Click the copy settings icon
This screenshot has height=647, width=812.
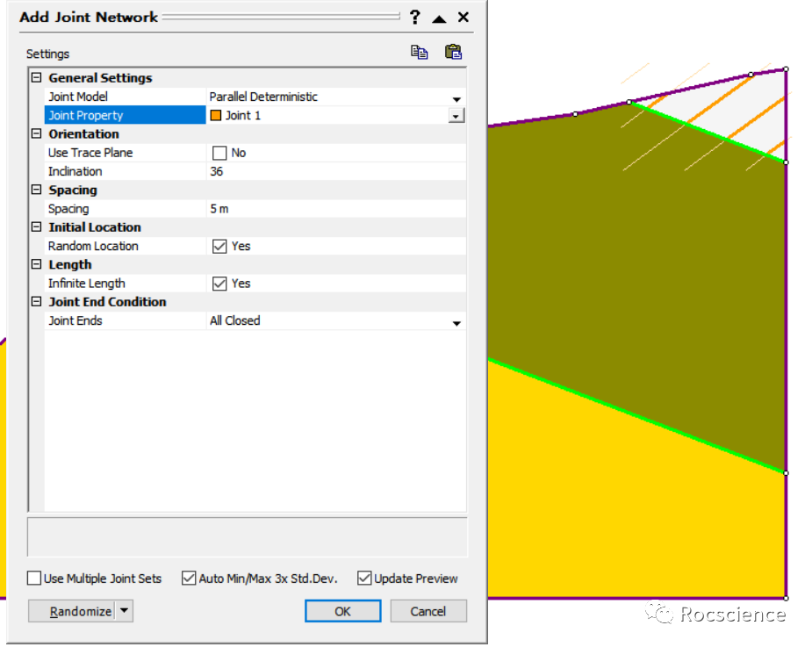(420, 53)
